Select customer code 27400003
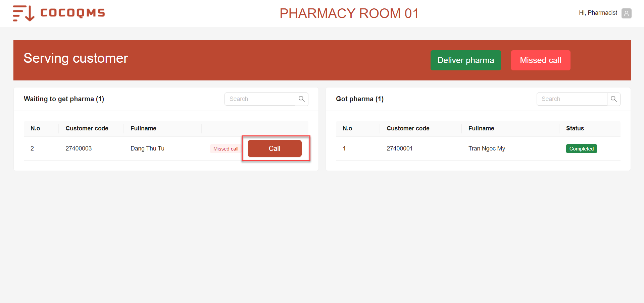Screen dimensions: 644x303 pyautogui.click(x=79, y=148)
